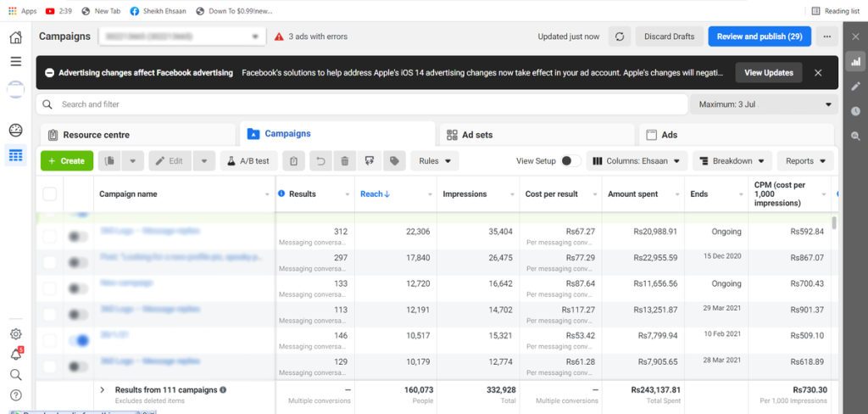
Task: Tick the select-all checkbox in table header
Action: click(x=50, y=194)
